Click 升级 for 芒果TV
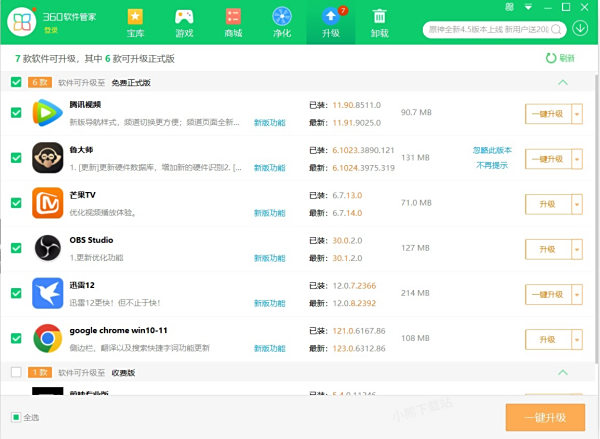The width and height of the screenshot is (600, 439). [x=548, y=204]
